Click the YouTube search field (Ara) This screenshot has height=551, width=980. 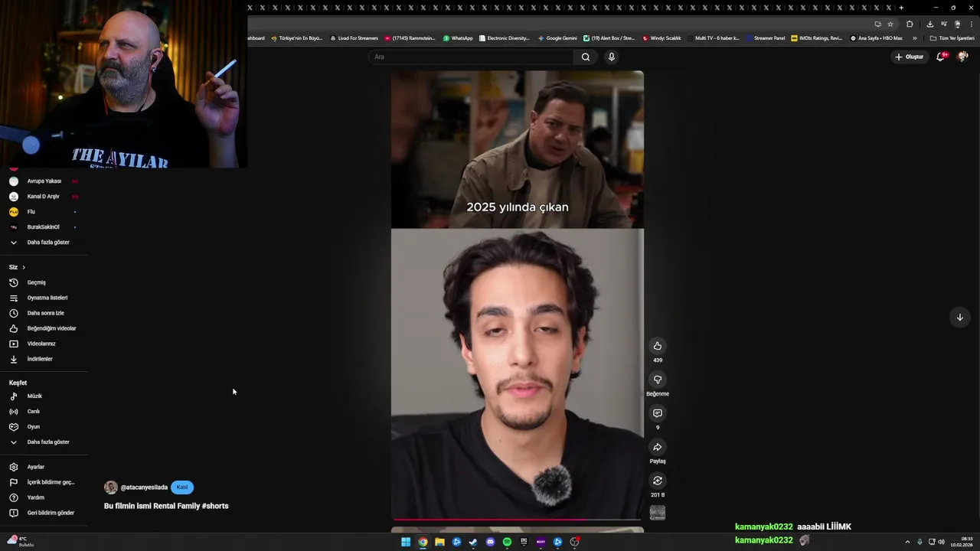[x=471, y=57]
